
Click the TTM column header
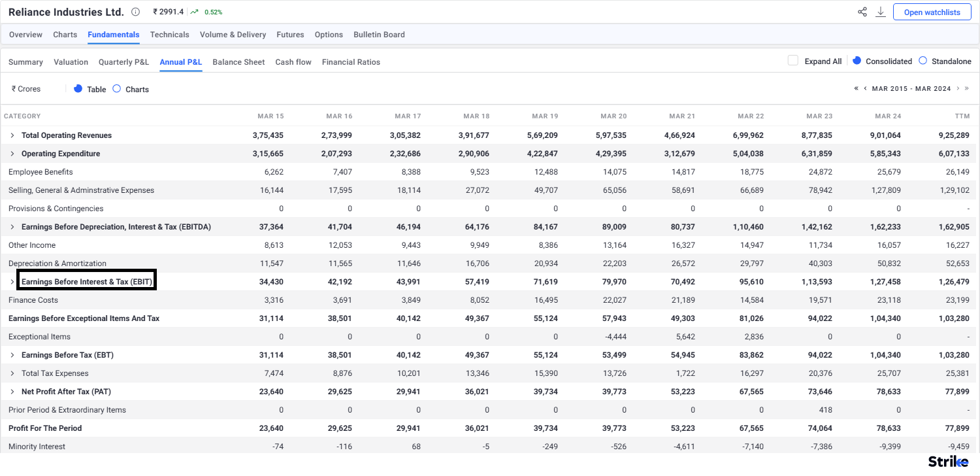tap(962, 116)
